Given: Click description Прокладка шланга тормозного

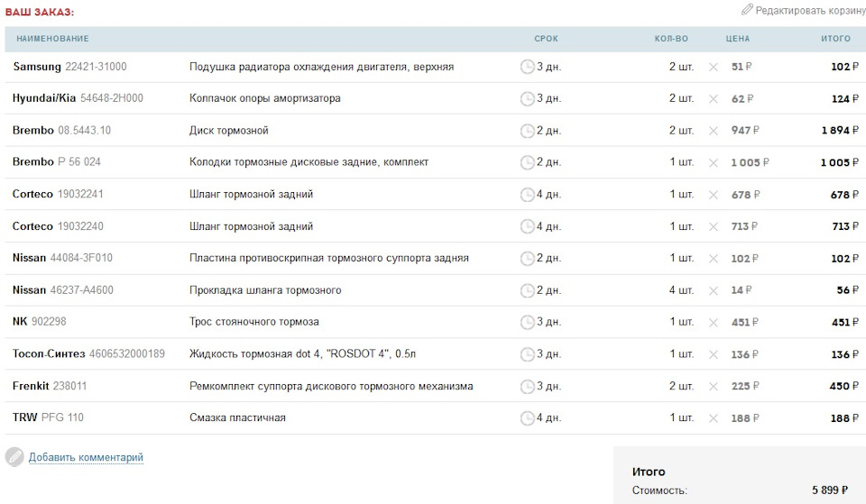Looking at the screenshot, I should pyautogui.click(x=265, y=289).
